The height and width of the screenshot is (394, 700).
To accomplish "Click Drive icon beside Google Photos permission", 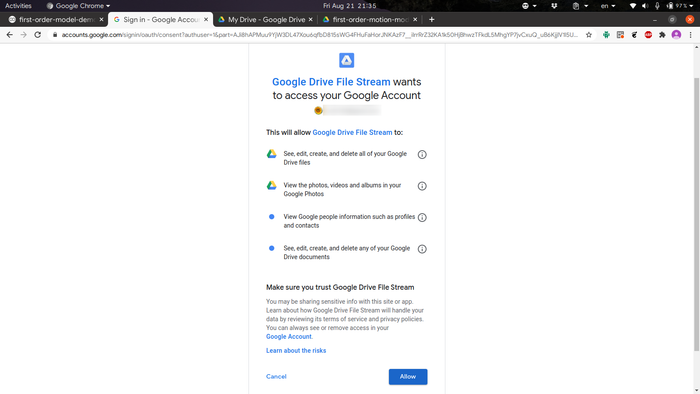I will (x=271, y=185).
